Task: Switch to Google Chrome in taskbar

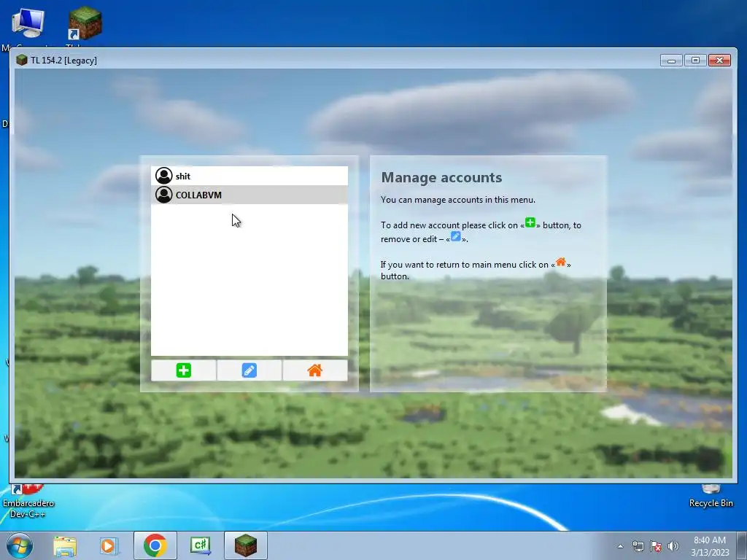Action: (x=155, y=545)
